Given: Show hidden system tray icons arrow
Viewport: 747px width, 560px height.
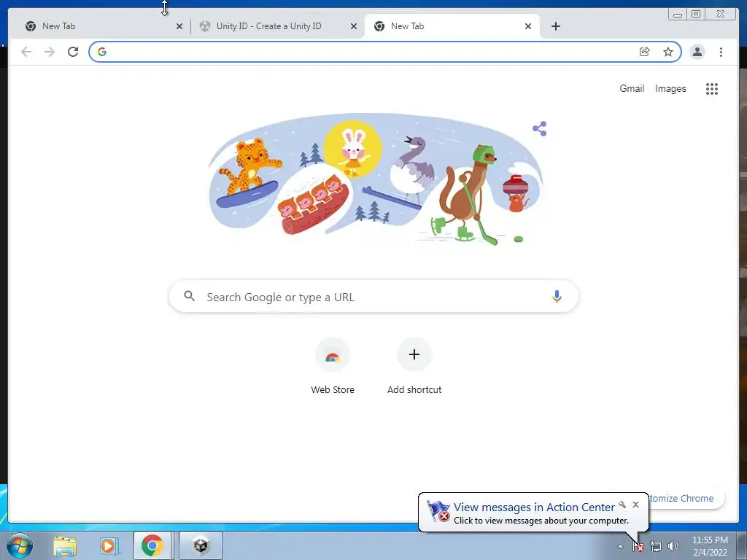Looking at the screenshot, I should [620, 546].
